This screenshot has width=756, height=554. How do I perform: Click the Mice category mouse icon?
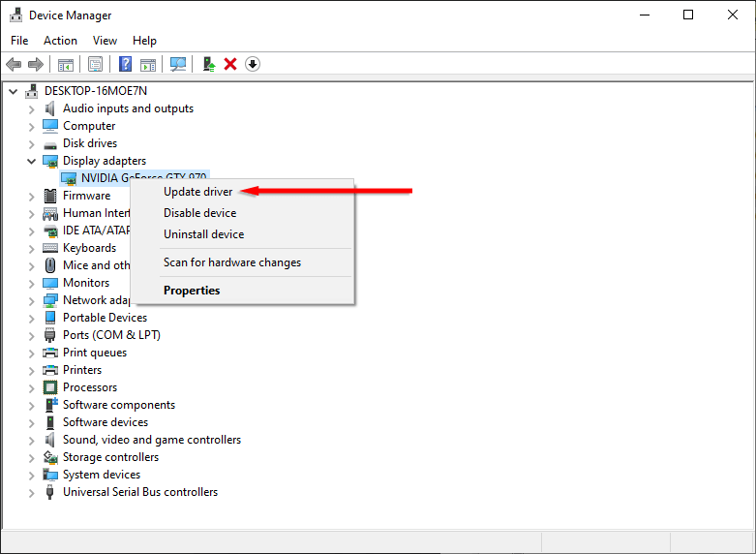(x=50, y=265)
